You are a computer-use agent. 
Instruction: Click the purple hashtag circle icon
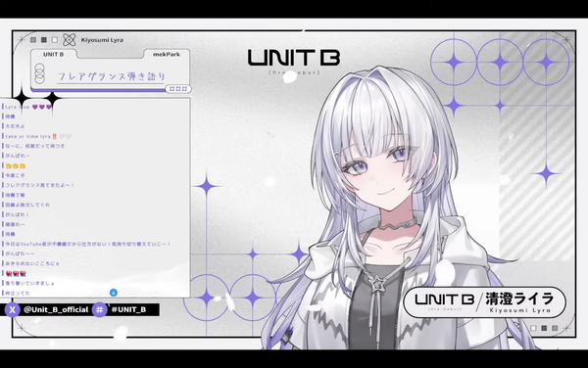100,309
